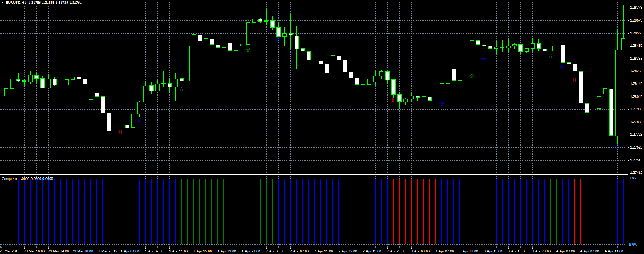The height and width of the screenshot is (254, 644).
Task: Click the 1 Apr 15:00 time label
Action: click(203, 251)
